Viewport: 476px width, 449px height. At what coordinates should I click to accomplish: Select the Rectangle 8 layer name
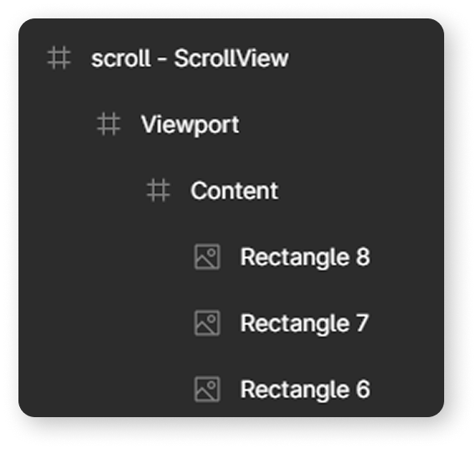[305, 257]
